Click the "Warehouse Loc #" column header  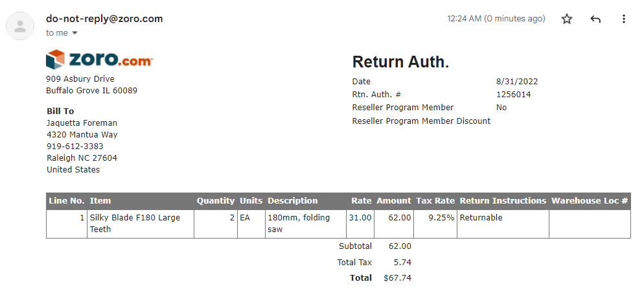point(590,201)
